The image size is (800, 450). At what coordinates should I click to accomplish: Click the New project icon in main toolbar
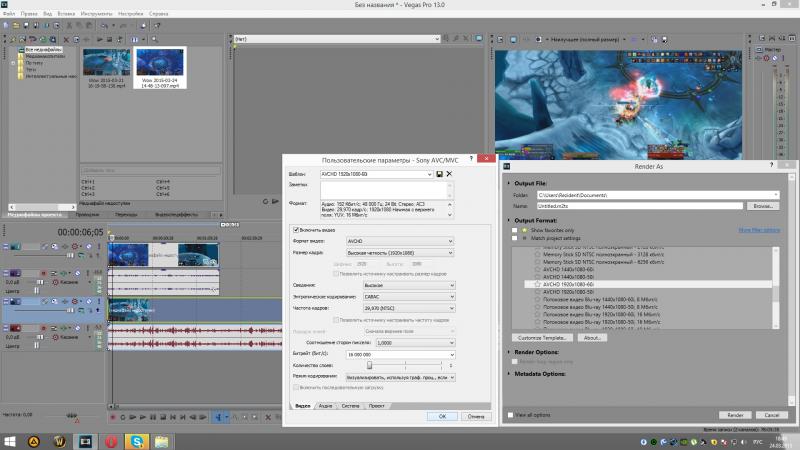6,26
